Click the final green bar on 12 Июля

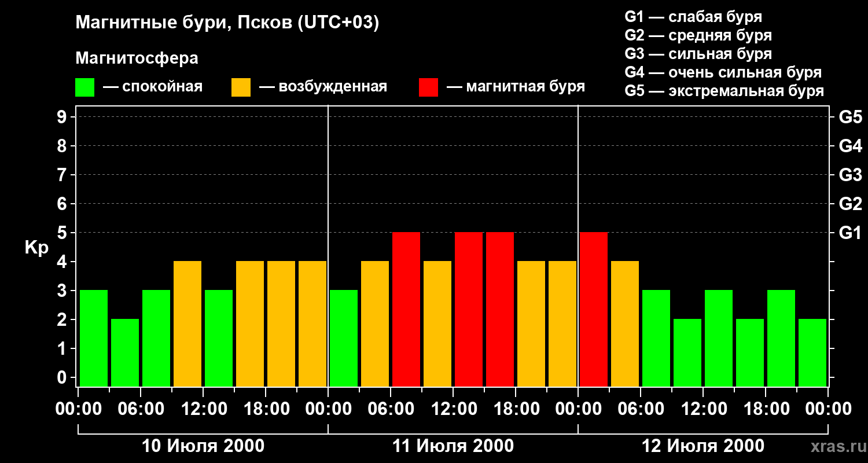812,352
